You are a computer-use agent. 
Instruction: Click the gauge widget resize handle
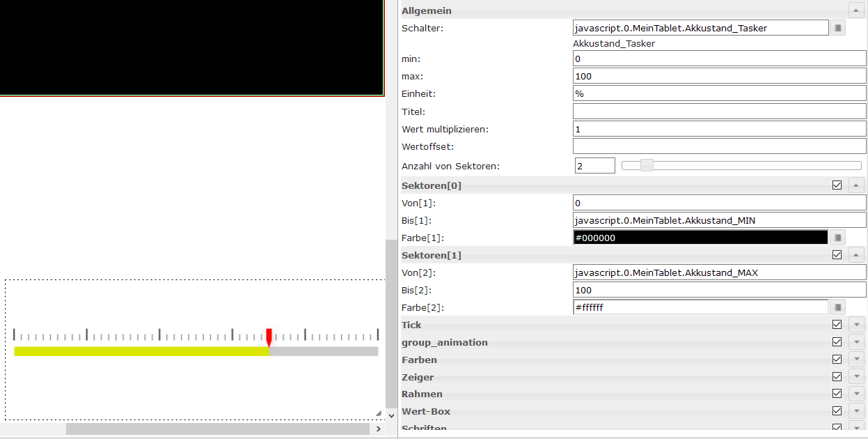379,414
